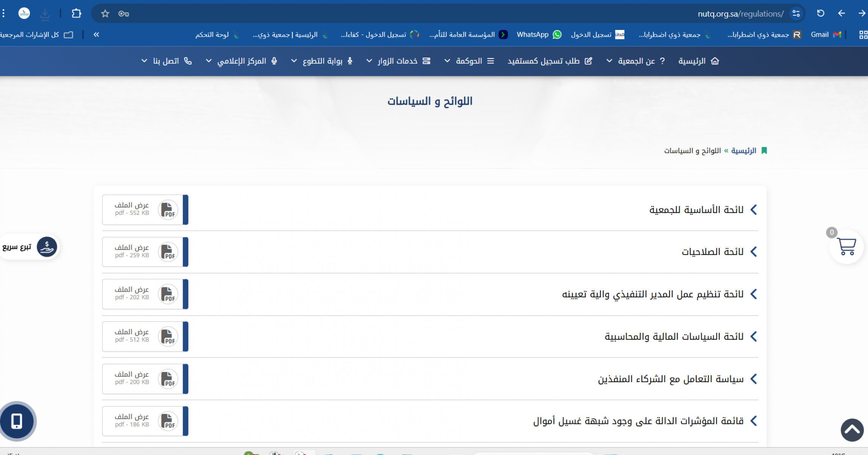Click the scroll-to-top arrow button
Screen dimensions: 868x455
coord(852,430)
